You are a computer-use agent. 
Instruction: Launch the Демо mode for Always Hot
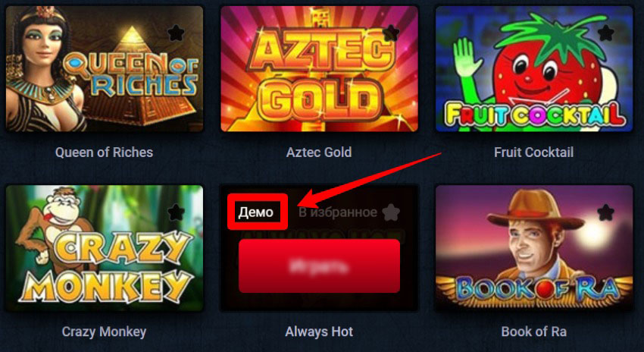tap(256, 212)
